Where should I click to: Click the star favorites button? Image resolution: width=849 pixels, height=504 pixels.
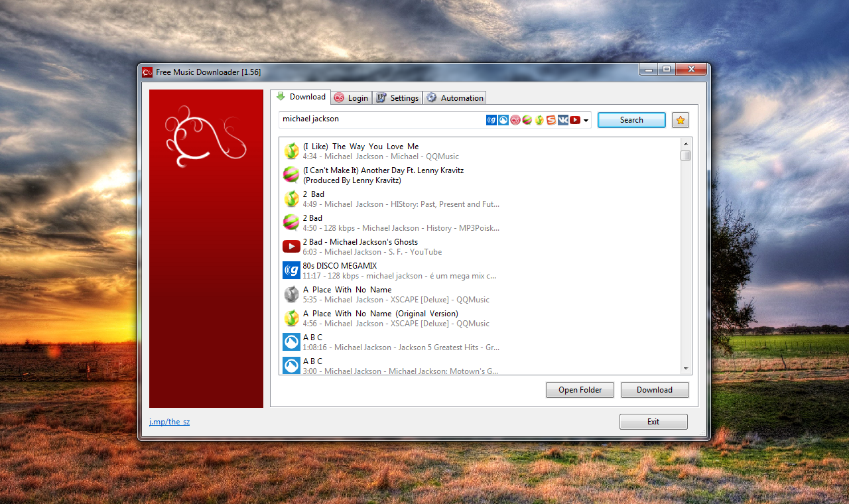coord(680,120)
